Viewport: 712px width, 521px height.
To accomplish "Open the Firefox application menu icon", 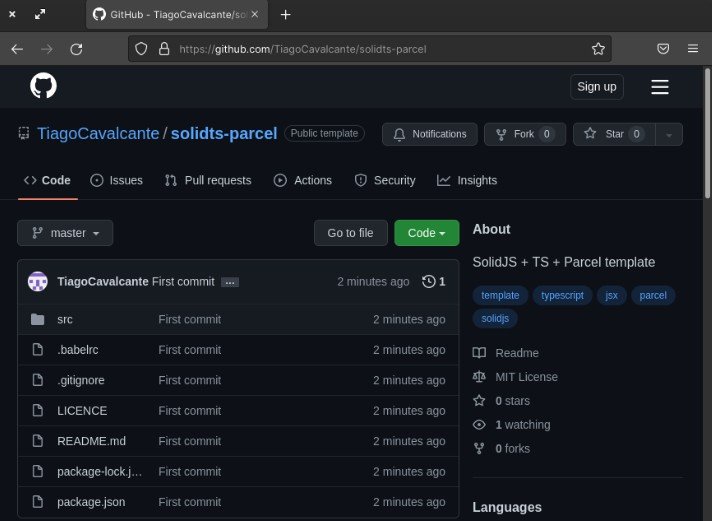I will coord(693,49).
